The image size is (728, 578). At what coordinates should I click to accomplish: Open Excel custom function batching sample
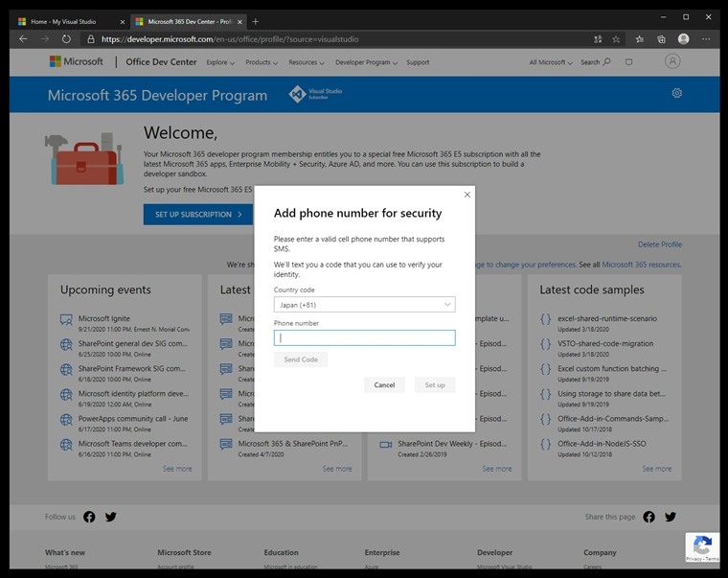(612, 368)
